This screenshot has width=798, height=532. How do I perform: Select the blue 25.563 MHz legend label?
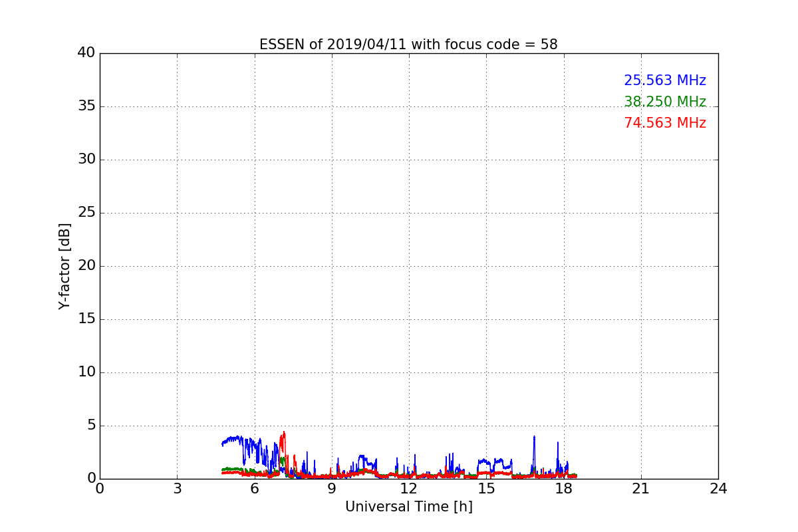click(x=665, y=80)
